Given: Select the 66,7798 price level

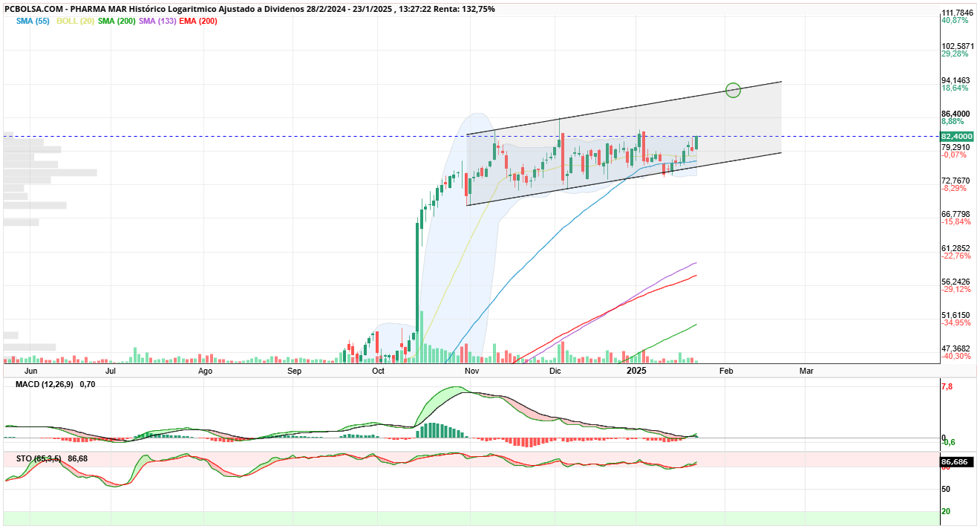Looking at the screenshot, I should click(x=956, y=214).
